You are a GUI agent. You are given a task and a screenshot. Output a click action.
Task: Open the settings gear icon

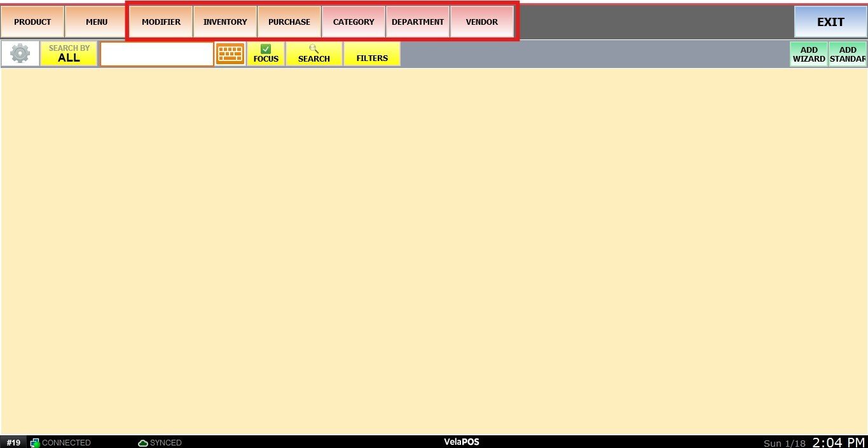click(x=20, y=54)
